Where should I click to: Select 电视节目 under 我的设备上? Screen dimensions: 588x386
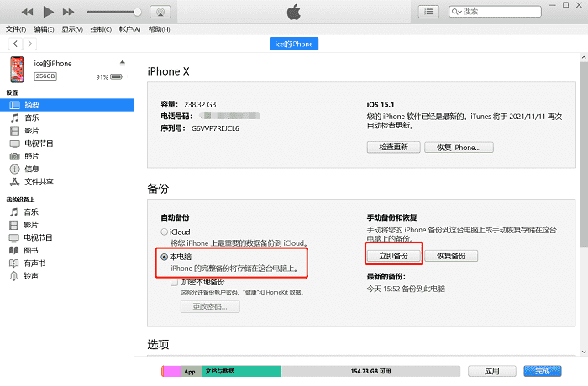click(66, 237)
